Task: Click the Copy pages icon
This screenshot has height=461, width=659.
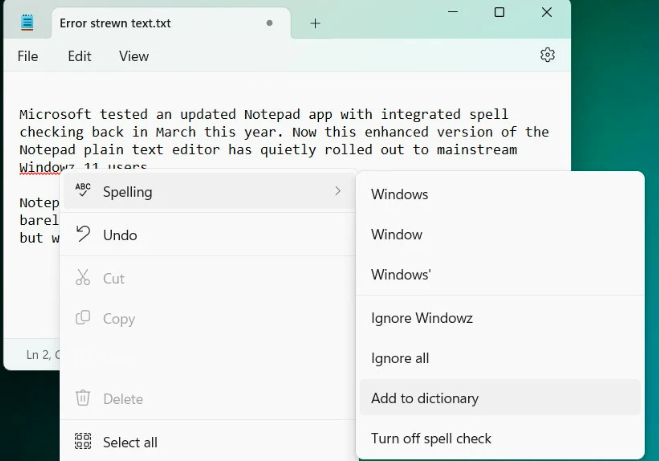Action: [x=83, y=318]
